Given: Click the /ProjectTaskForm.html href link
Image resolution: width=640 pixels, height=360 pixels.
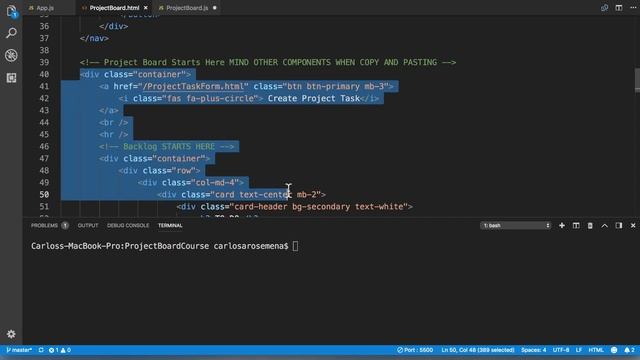Looking at the screenshot, I should [x=193, y=87].
